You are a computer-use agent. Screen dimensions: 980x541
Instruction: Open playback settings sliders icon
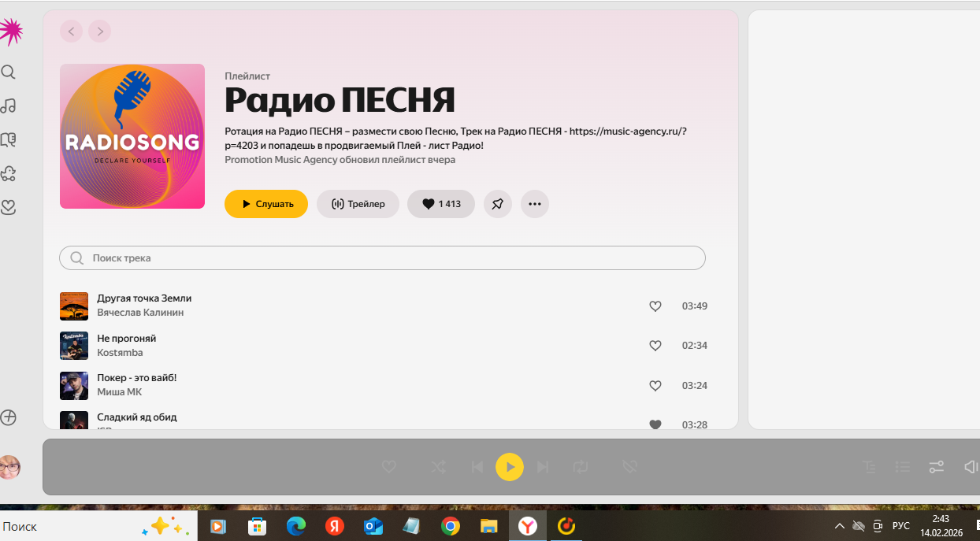click(x=936, y=467)
